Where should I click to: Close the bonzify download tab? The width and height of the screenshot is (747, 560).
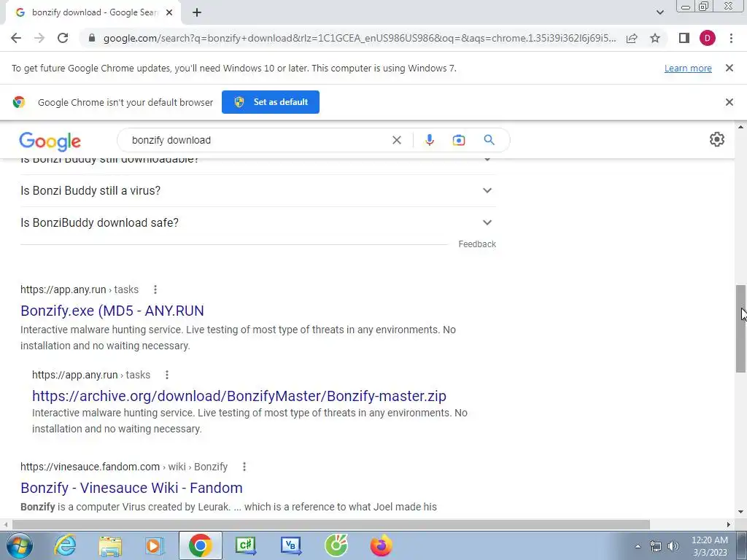pos(169,13)
